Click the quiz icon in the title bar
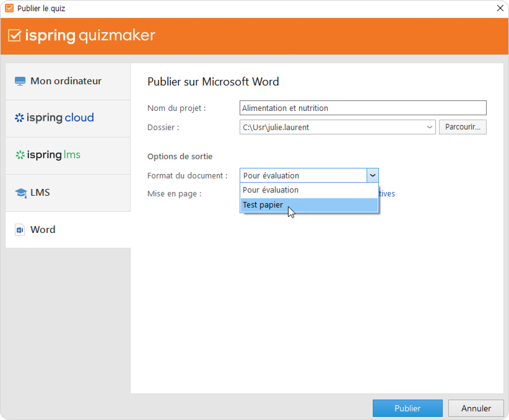 pos(9,8)
